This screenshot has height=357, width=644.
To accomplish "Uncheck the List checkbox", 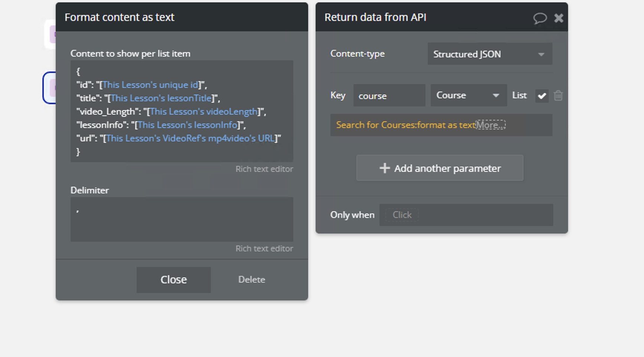I will (542, 96).
